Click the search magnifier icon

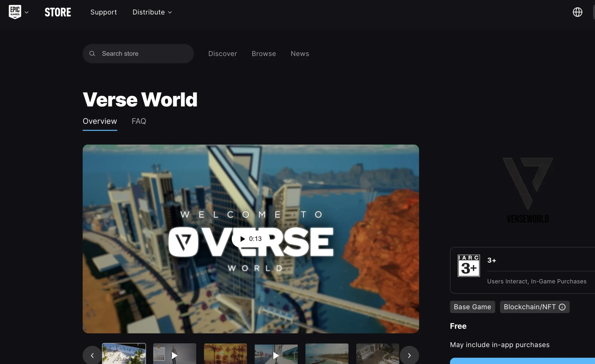(92, 54)
